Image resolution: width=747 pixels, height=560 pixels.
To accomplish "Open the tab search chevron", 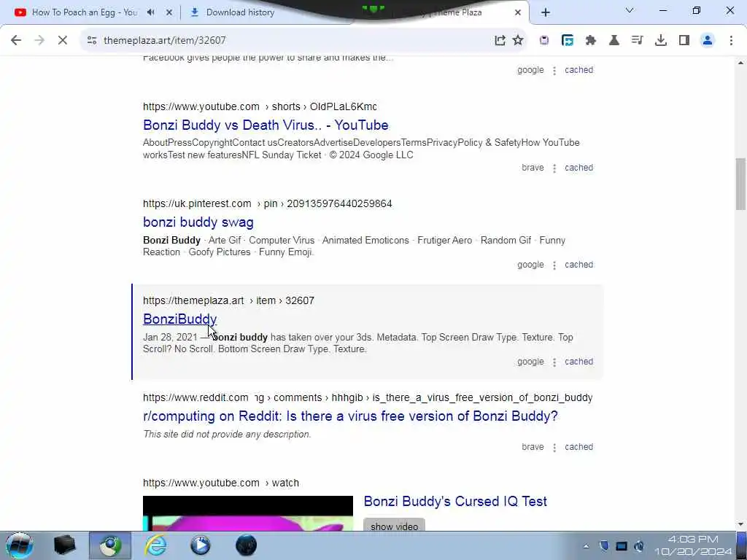I will (x=630, y=10).
